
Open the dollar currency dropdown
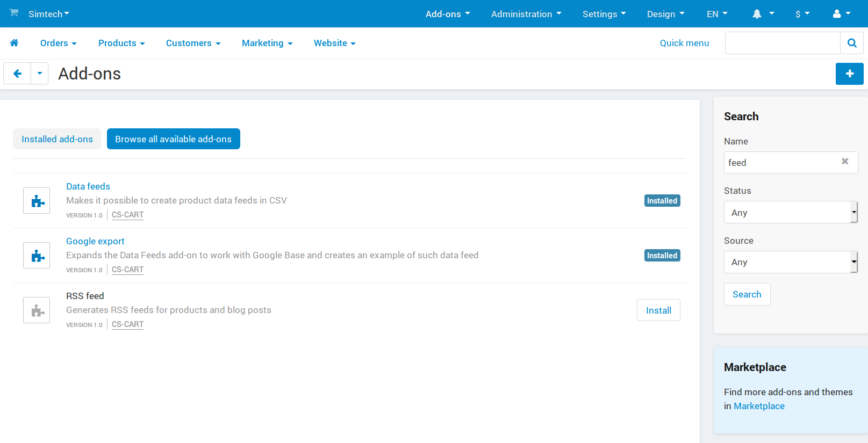(x=802, y=14)
